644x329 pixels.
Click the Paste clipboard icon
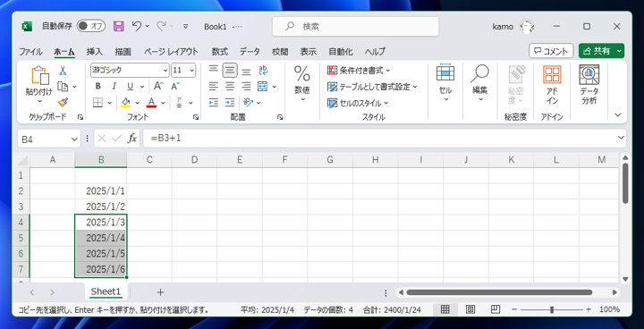point(40,75)
